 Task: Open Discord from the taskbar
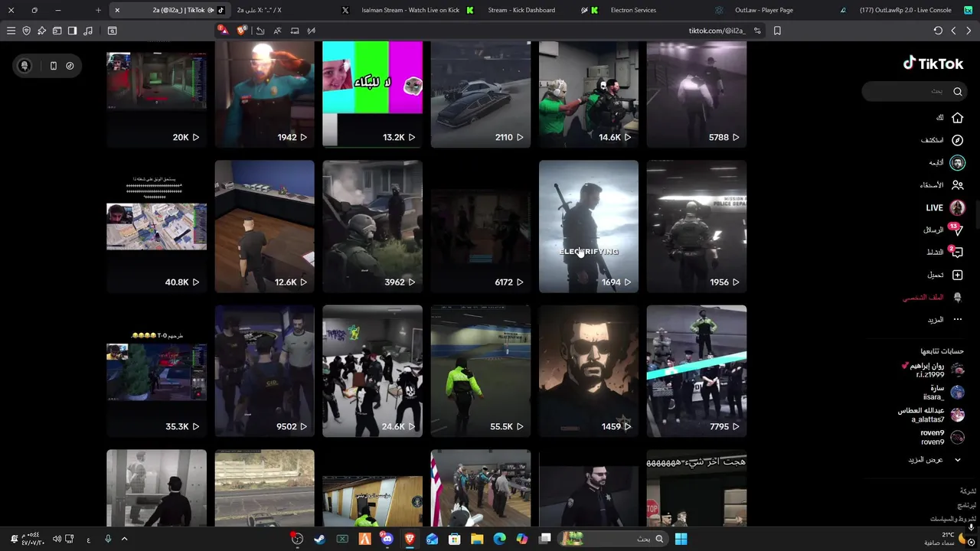[x=387, y=539]
